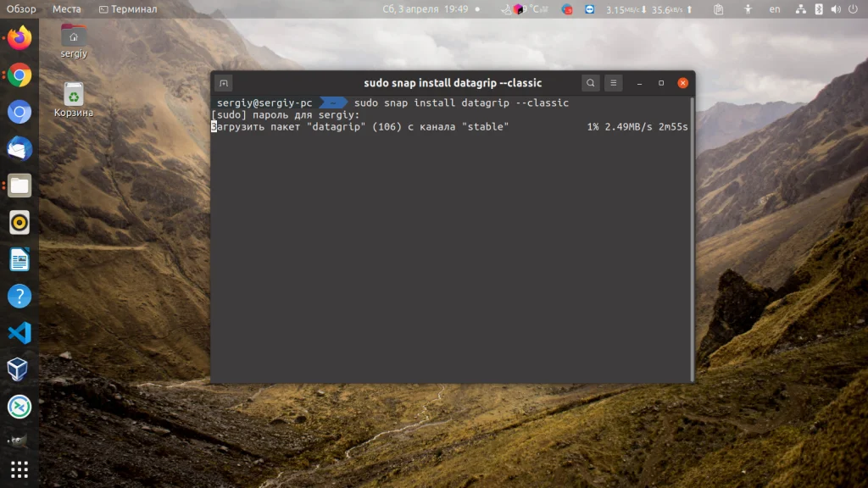Open the power menu in the top bar

(x=854, y=9)
